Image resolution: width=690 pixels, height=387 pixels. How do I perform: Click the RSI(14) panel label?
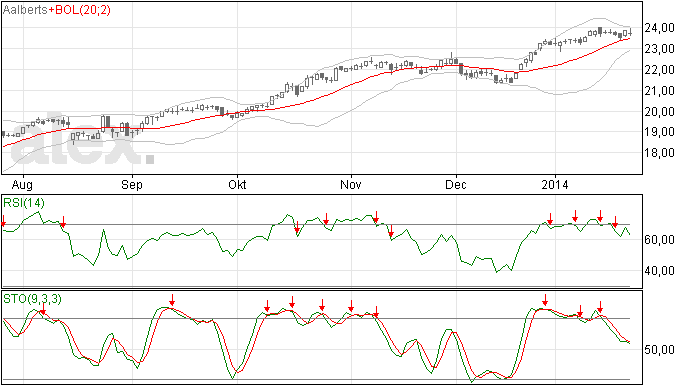click(24, 203)
